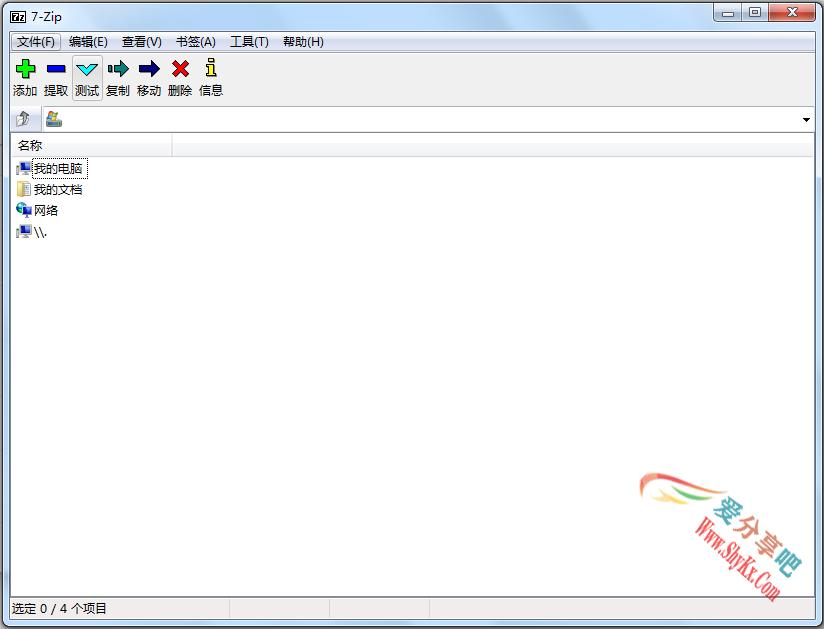The width and height of the screenshot is (824, 629).
Task: Click the green Add (添加) plus icon
Action: click(25, 69)
